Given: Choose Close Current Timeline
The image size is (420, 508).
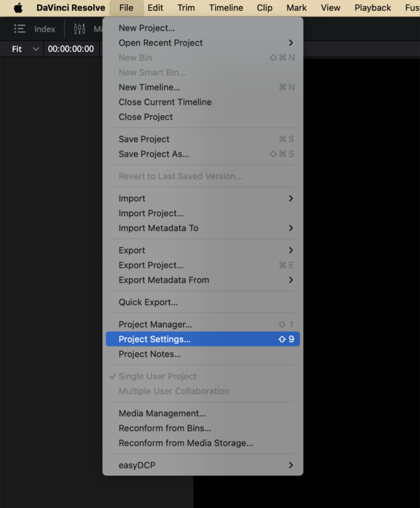Looking at the screenshot, I should (203, 102).
